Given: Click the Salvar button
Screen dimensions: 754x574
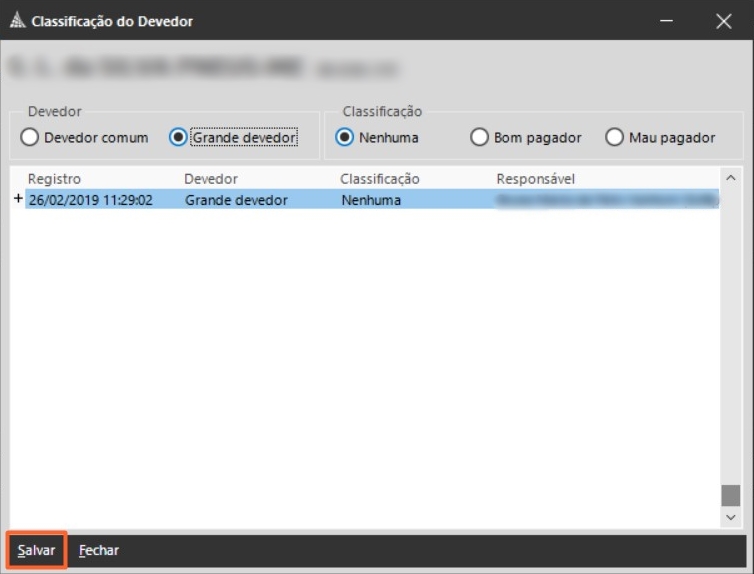Looking at the screenshot, I should coord(37,550).
